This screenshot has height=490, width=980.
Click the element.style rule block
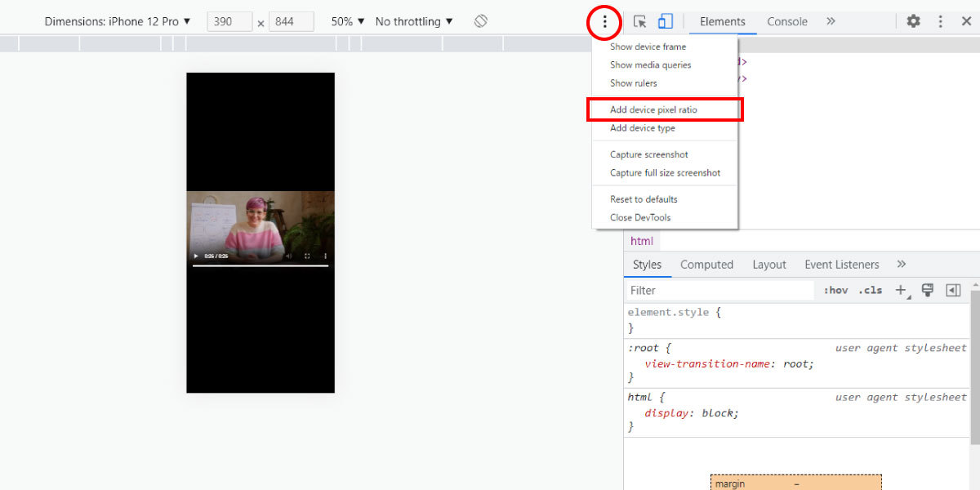click(x=797, y=320)
